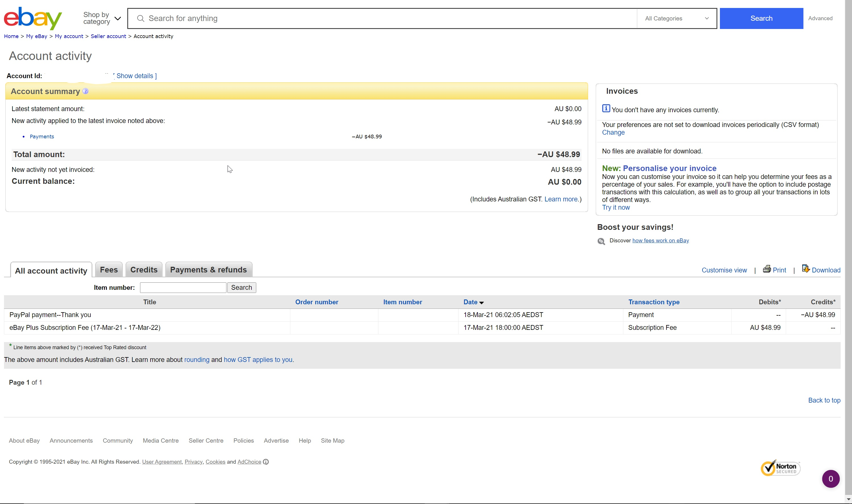Open Seller Centre footer link
The width and height of the screenshot is (852, 504).
pos(206,441)
